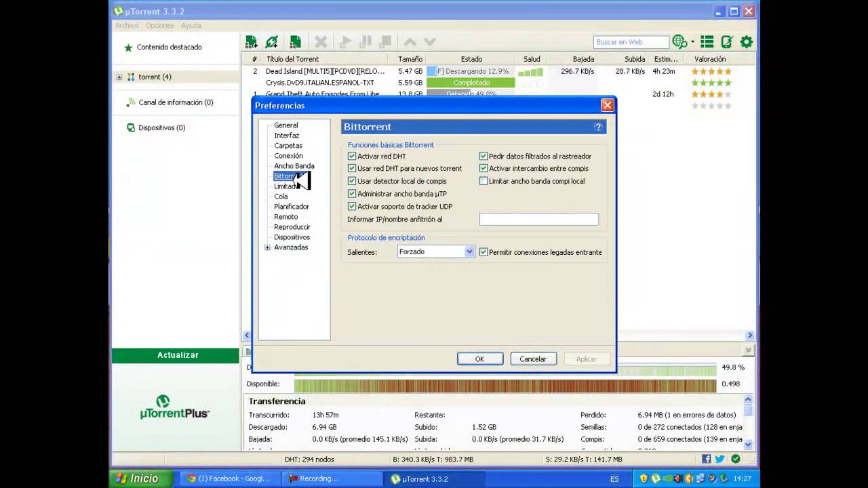Click the Move Up Queue arrow
This screenshot has width=868, height=488.
[x=410, y=42]
